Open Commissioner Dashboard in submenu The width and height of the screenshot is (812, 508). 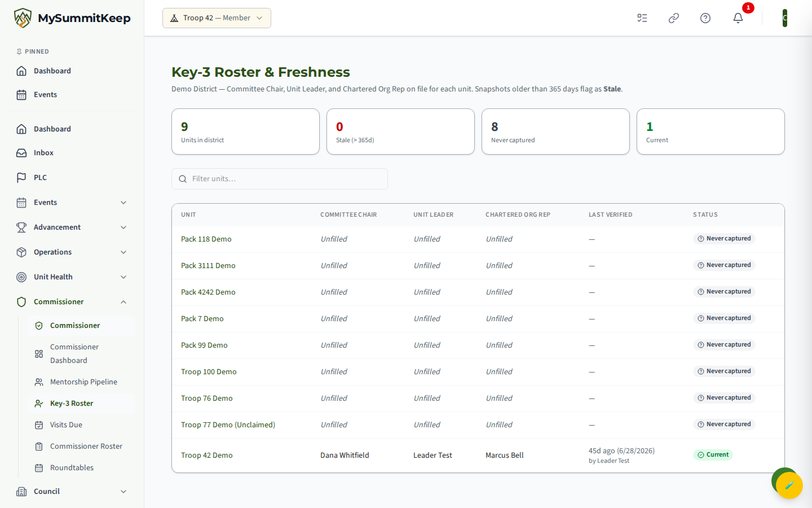[81, 354]
